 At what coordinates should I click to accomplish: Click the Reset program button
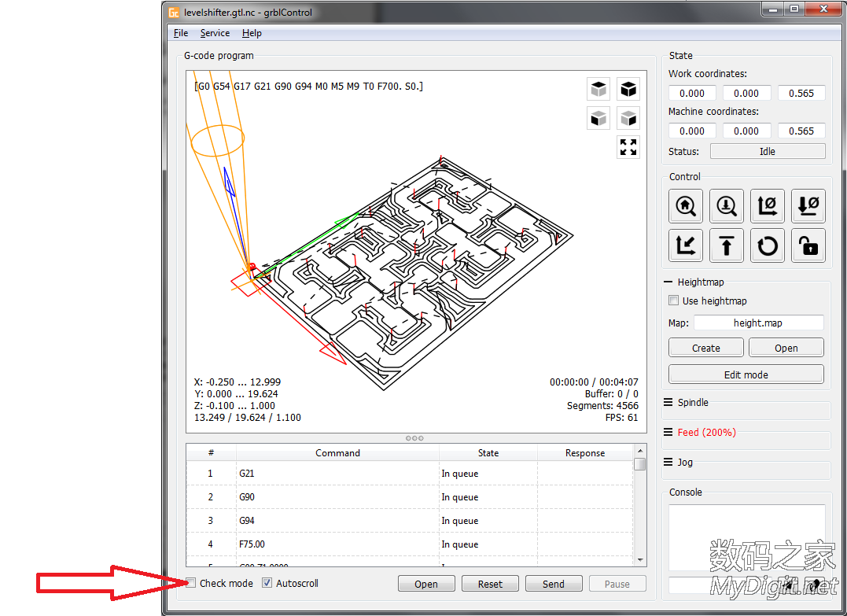click(490, 584)
